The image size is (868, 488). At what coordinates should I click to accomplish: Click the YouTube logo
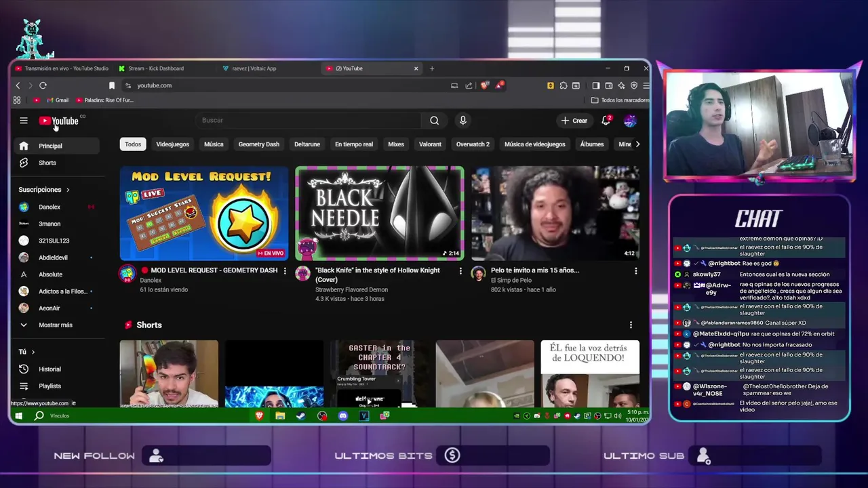coord(59,121)
